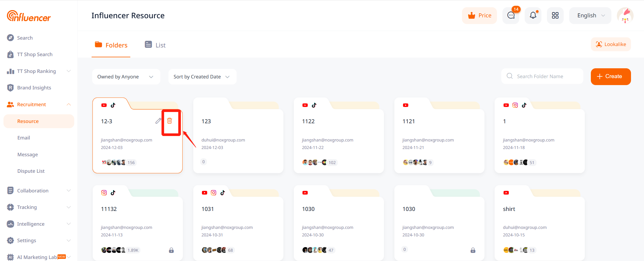Click the Create folder button
Image resolution: width=644 pixels, height=261 pixels.
tap(610, 77)
